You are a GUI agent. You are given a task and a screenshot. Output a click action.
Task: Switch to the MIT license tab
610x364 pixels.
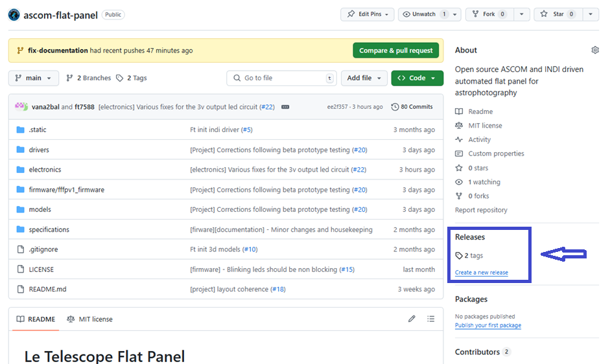pos(89,319)
